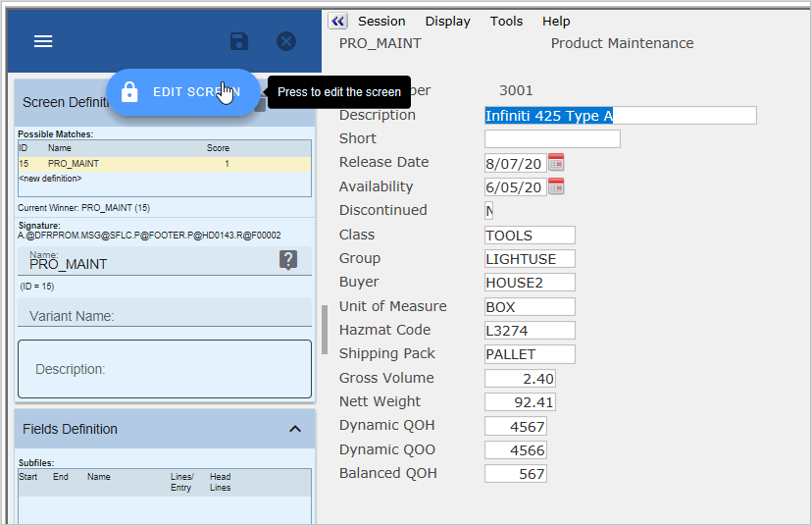This screenshot has width=812, height=526.
Task: Click the Short input field
Action: tap(552, 139)
